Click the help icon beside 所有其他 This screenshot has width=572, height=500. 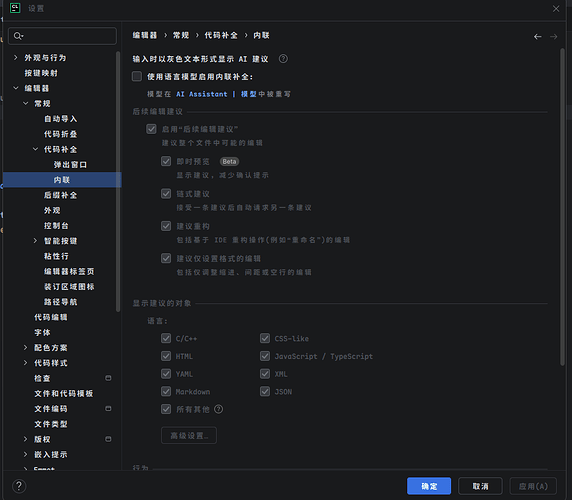pyautogui.click(x=219, y=409)
